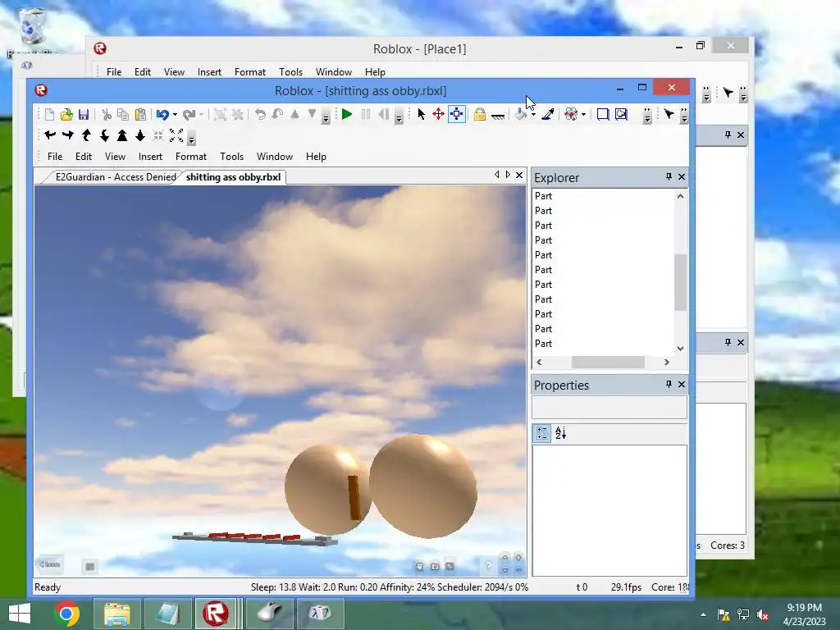
Task: Click the New file icon in toolbar
Action: click(x=49, y=114)
